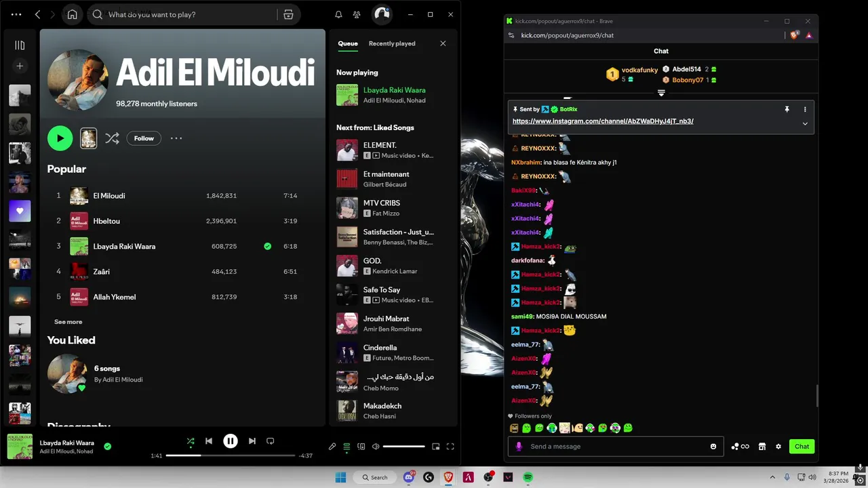Open Spotify notifications bell
868x488 pixels.
tap(338, 14)
